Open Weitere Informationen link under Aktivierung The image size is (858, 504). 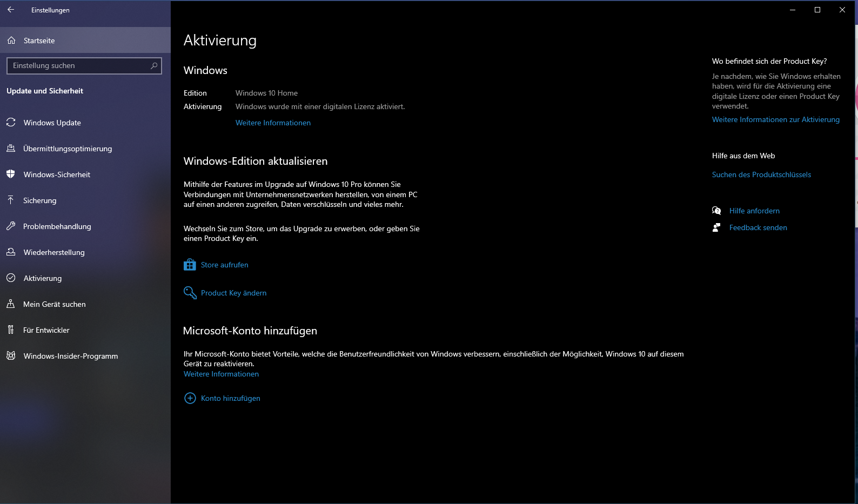point(273,123)
